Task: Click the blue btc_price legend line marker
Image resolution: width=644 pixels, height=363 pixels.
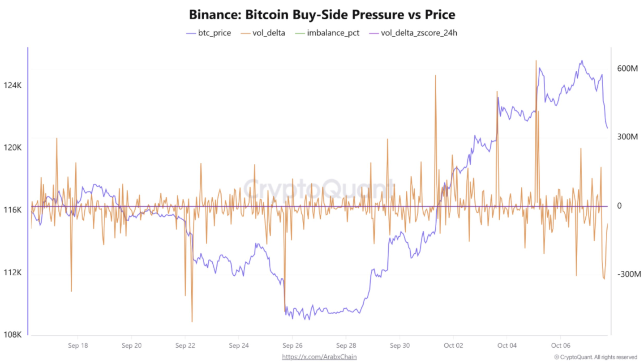Action: pyautogui.click(x=191, y=33)
